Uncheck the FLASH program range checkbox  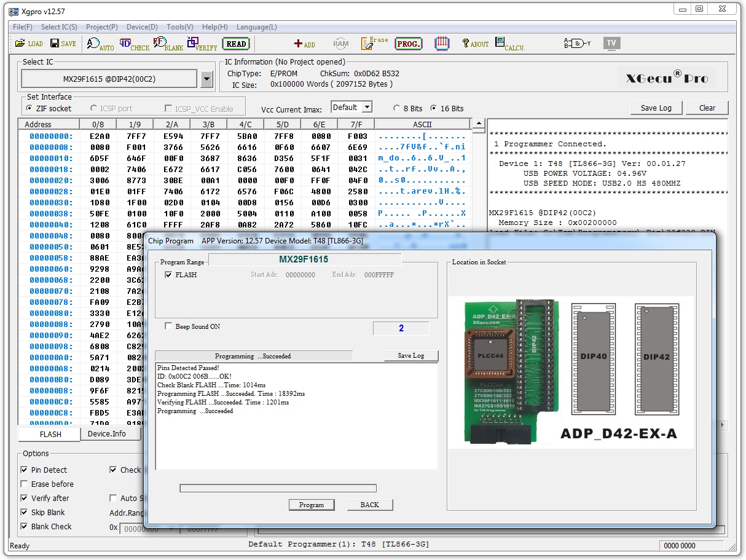pyautogui.click(x=168, y=275)
